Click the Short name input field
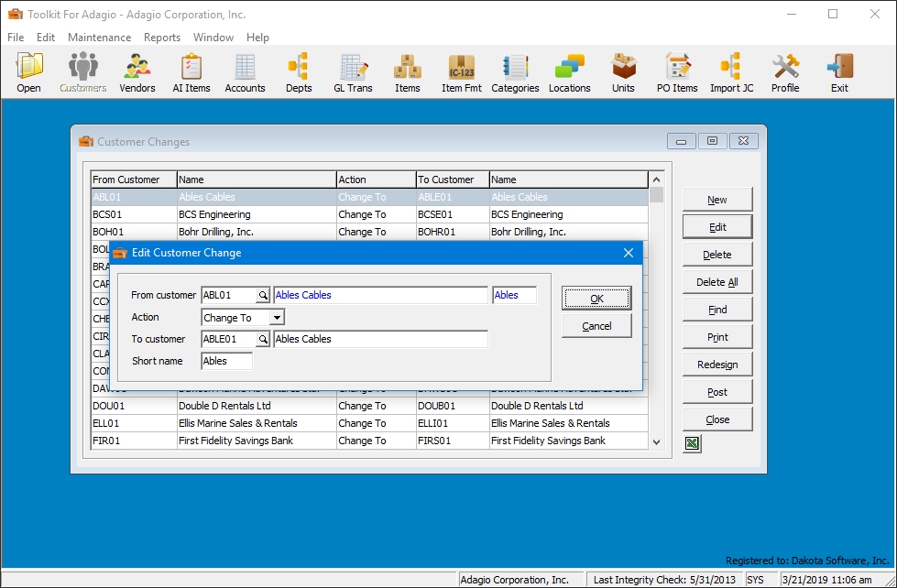Screen dimensions: 897x588 point(226,361)
